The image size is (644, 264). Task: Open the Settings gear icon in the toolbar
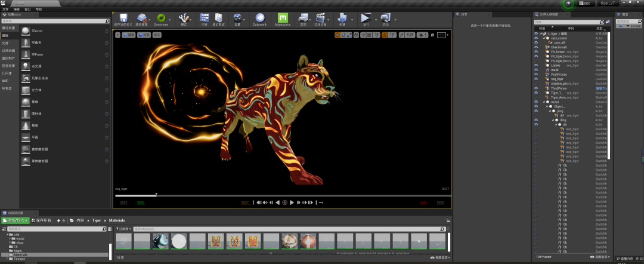237,18
